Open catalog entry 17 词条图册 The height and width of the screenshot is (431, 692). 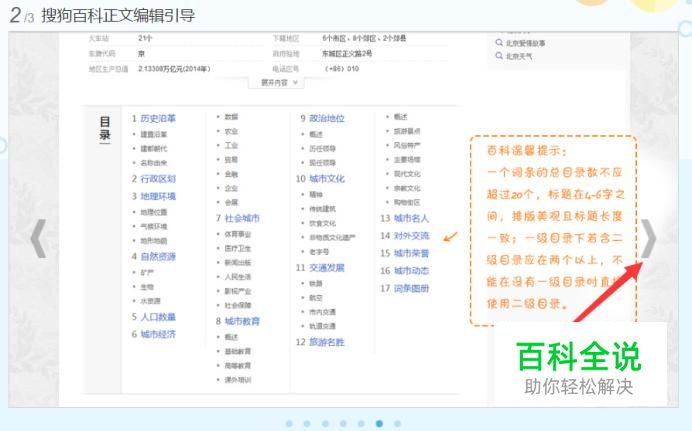point(411,289)
